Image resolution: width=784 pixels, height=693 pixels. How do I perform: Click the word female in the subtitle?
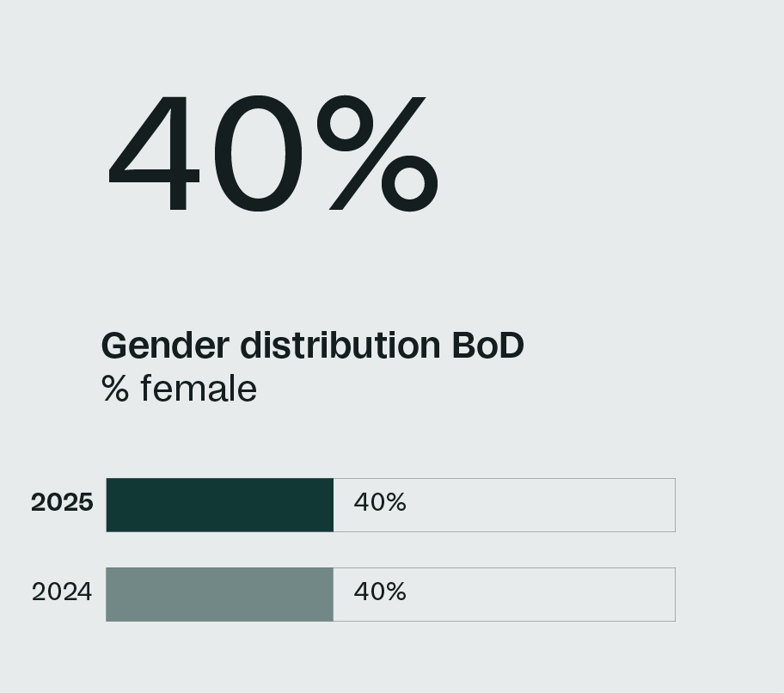[x=199, y=389]
